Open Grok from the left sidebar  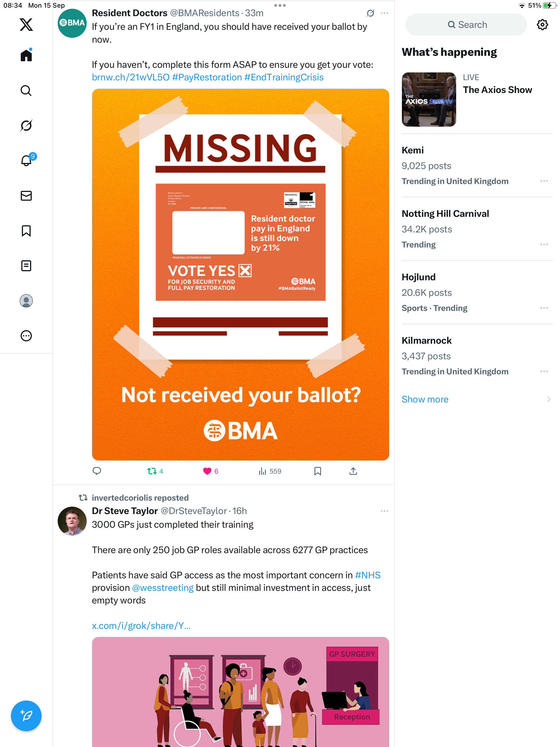26,126
